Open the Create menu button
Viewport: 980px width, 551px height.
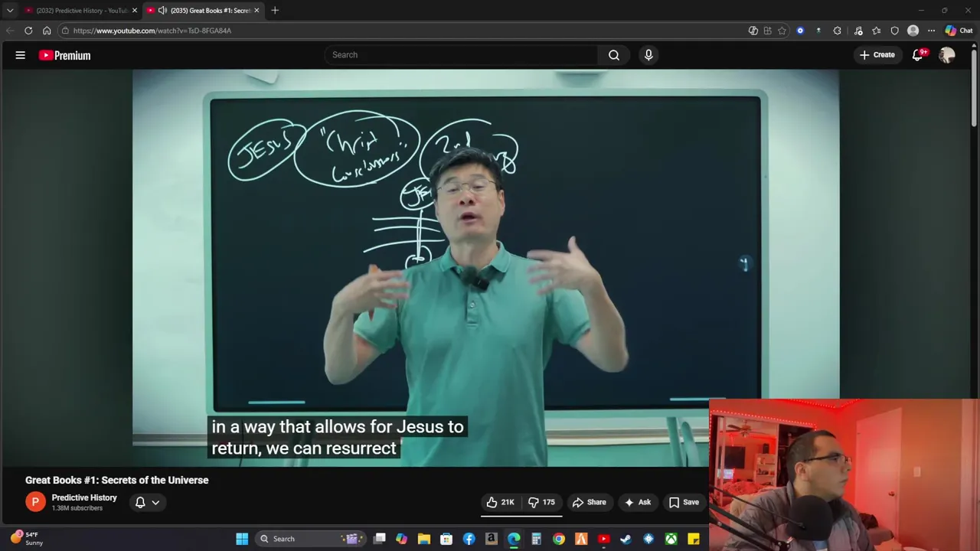[877, 55]
